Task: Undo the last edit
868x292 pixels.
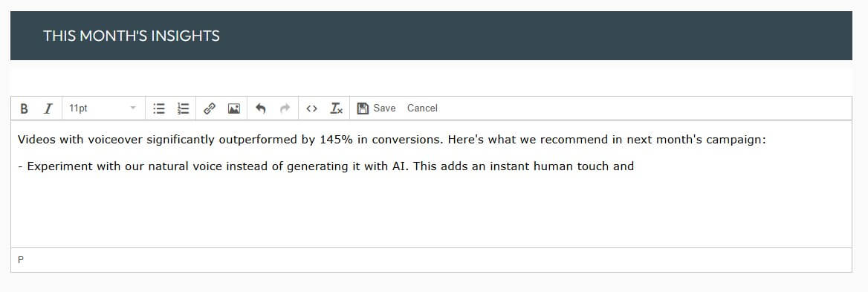Action: [261, 108]
